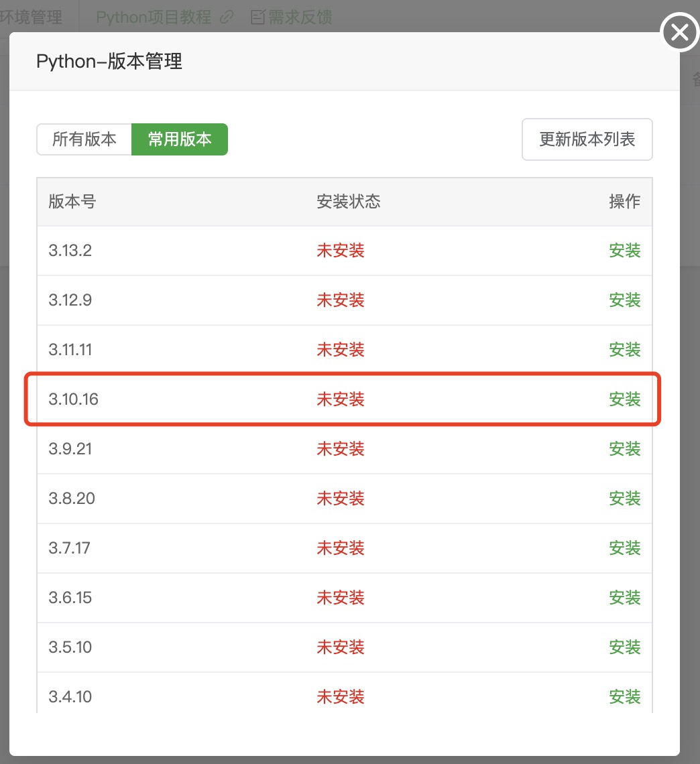700x764 pixels.
Task: Click 未安装 status in 3.12.9 row
Action: point(341,300)
